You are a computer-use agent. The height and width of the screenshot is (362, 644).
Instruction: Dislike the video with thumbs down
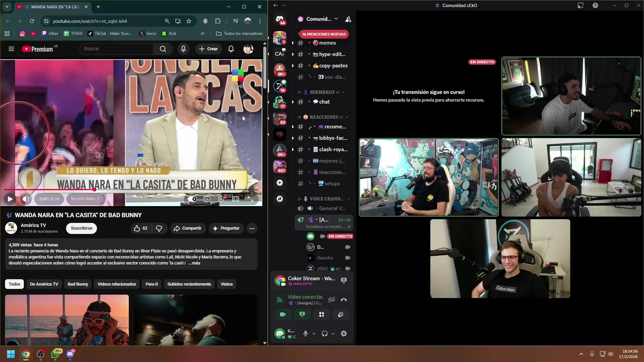pos(159,228)
